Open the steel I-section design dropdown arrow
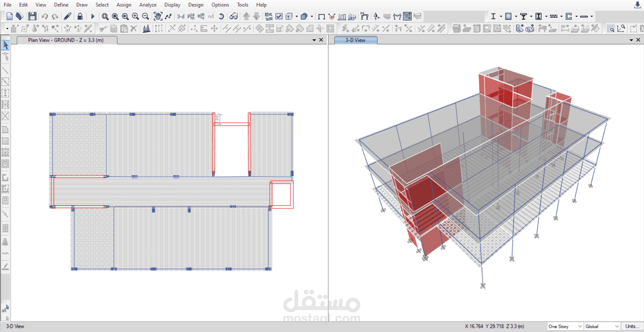The image size is (644, 332). click(501, 16)
